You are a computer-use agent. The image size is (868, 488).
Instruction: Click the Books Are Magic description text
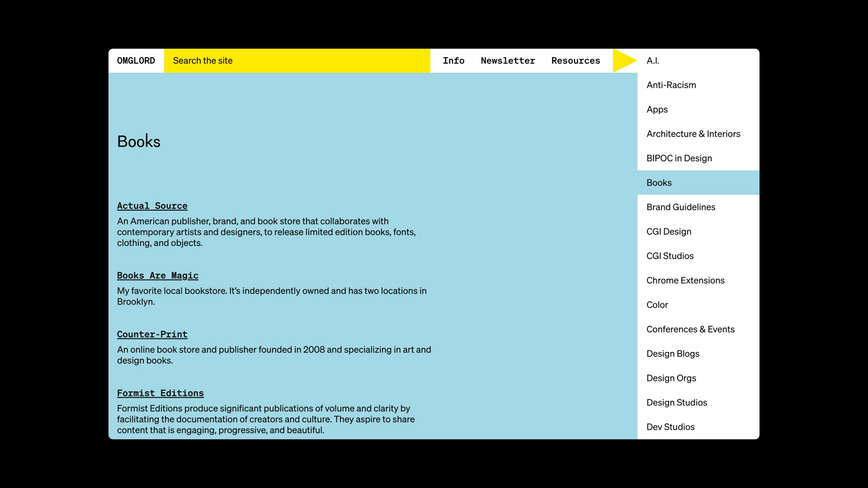[x=272, y=296]
